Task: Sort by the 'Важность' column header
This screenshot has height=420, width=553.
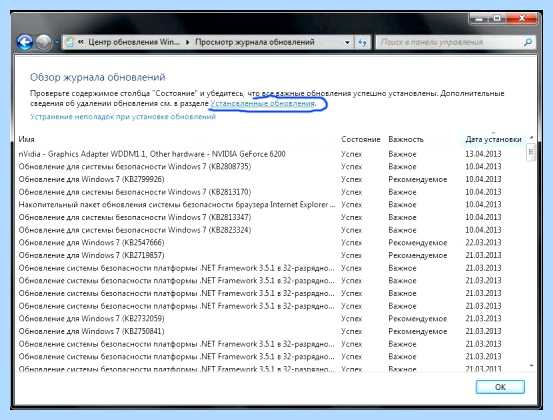Action: pos(406,139)
